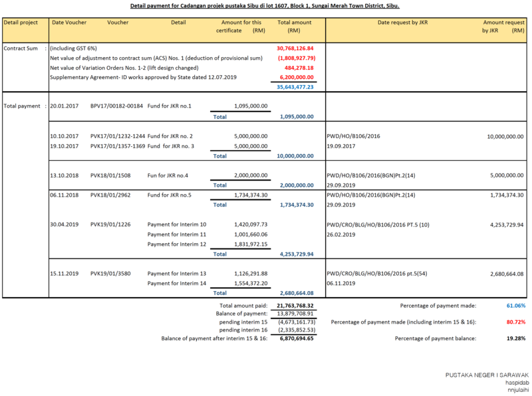Click the revised contract total 35,643,477.23
Viewport: 532px width, 396px height.
[x=293, y=87]
